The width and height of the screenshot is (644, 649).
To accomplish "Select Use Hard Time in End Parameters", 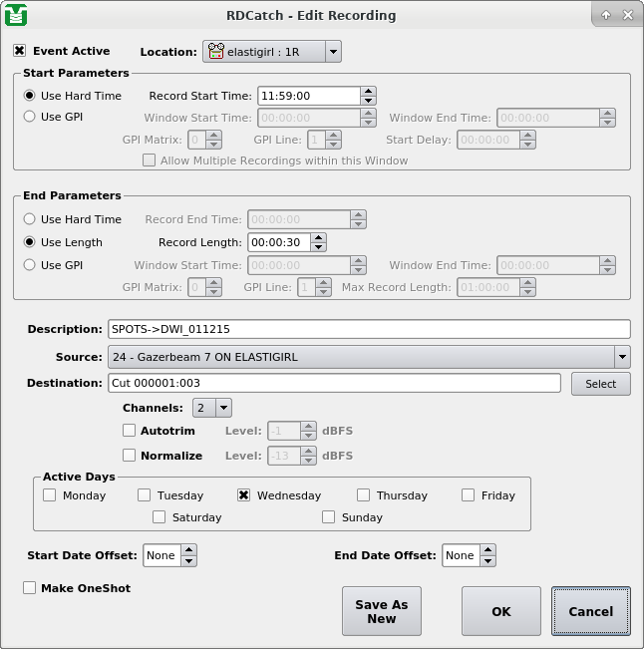I will click(30, 219).
